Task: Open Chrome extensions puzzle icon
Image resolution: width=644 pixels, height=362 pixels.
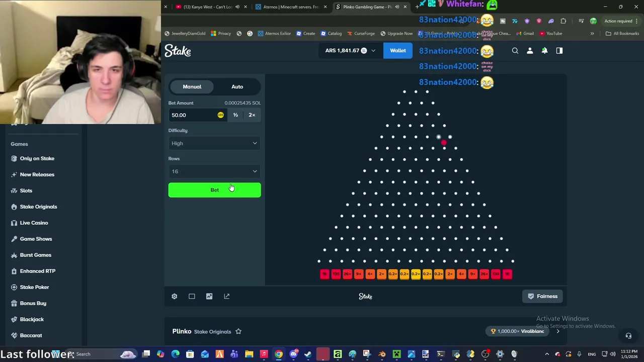Action: (563, 21)
